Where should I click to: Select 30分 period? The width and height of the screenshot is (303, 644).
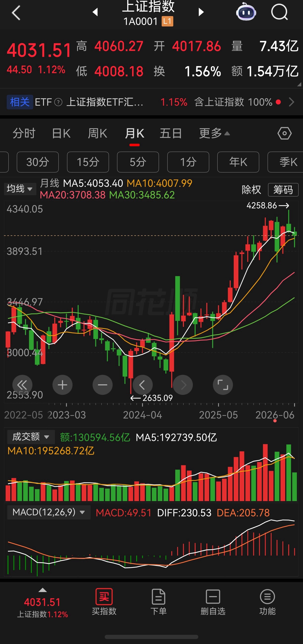tap(38, 162)
